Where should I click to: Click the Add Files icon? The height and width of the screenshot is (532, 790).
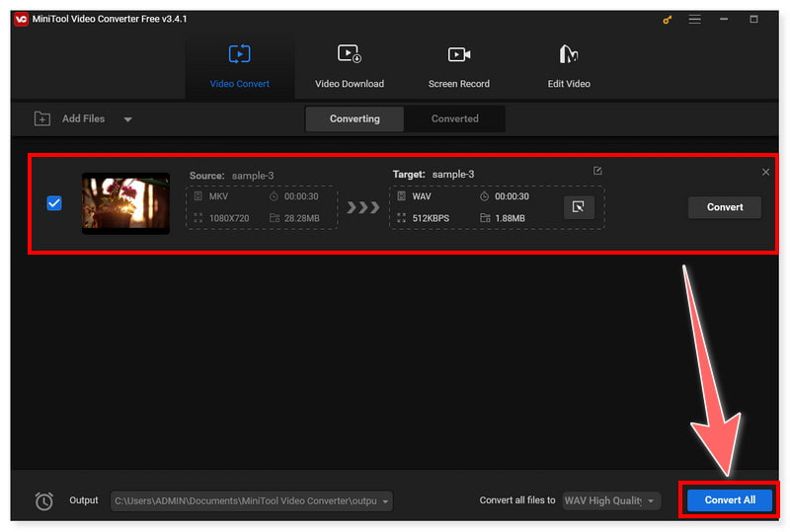point(42,119)
